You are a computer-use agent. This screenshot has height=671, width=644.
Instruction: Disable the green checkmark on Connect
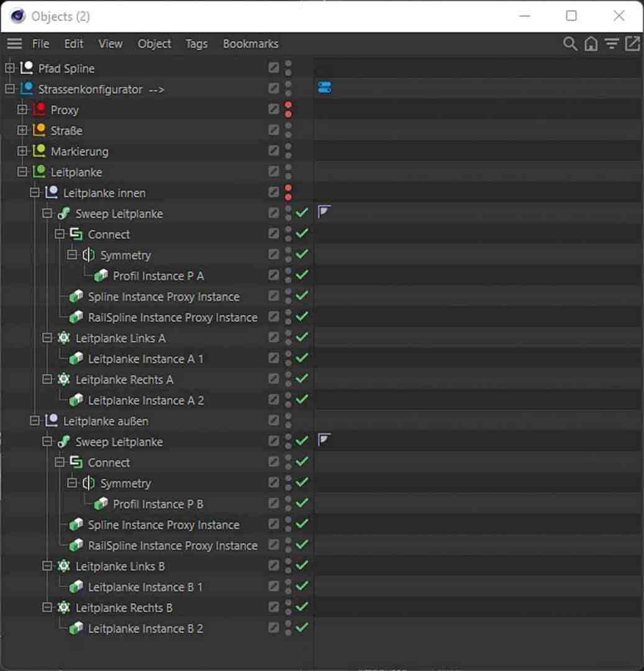tap(302, 234)
